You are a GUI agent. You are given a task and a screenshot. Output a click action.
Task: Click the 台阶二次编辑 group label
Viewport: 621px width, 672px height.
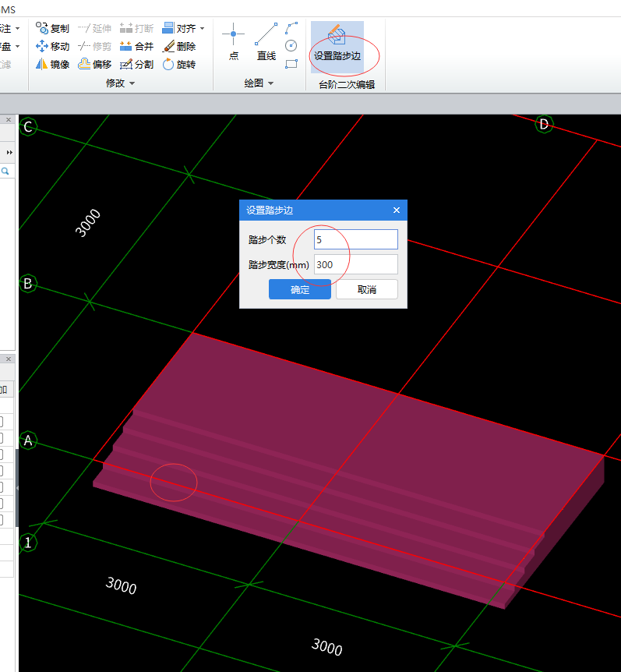click(347, 84)
